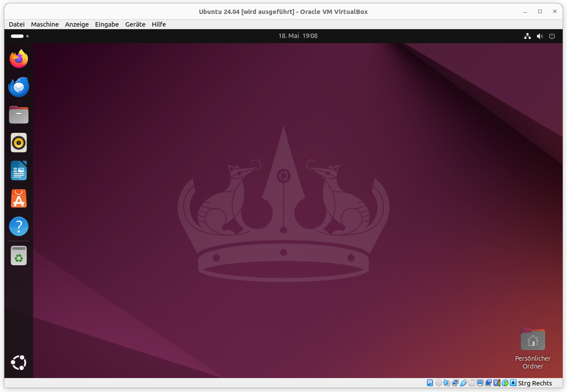Open the Help application from the dock
The height and width of the screenshot is (392, 567).
click(18, 226)
